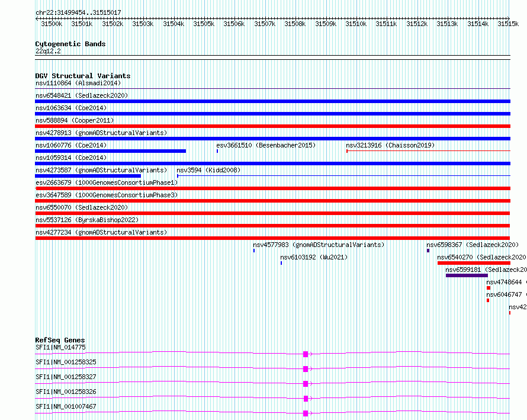Open the SFI1|NM_001258326 transcript label
This screenshot has height=420, width=527.
tap(66, 392)
